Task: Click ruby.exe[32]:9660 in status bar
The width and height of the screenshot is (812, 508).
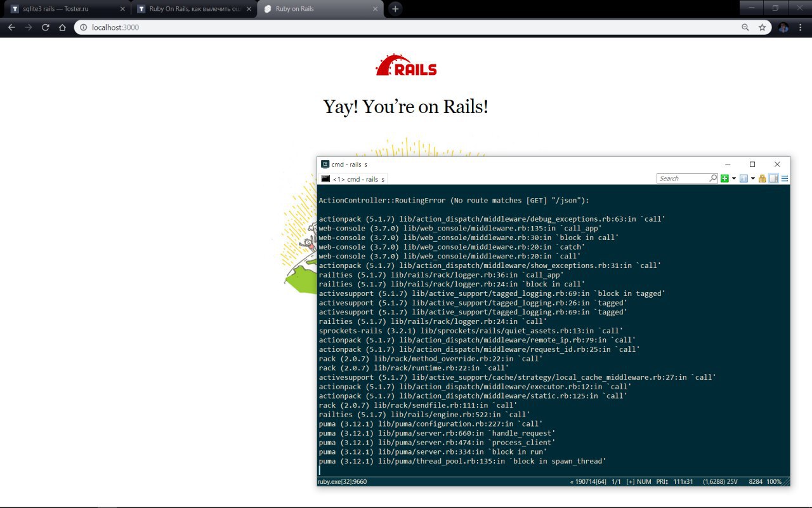Action: click(343, 481)
